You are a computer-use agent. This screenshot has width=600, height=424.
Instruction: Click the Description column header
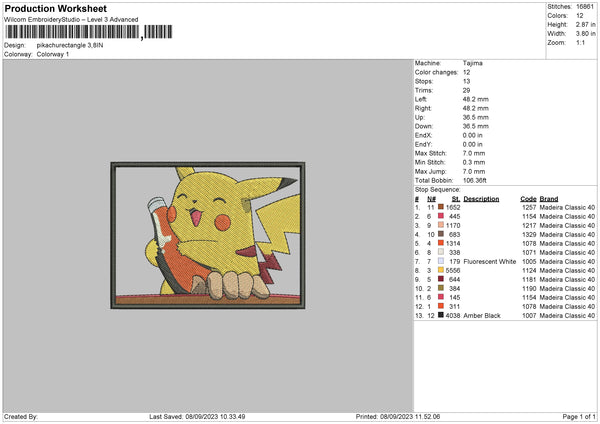(x=481, y=198)
